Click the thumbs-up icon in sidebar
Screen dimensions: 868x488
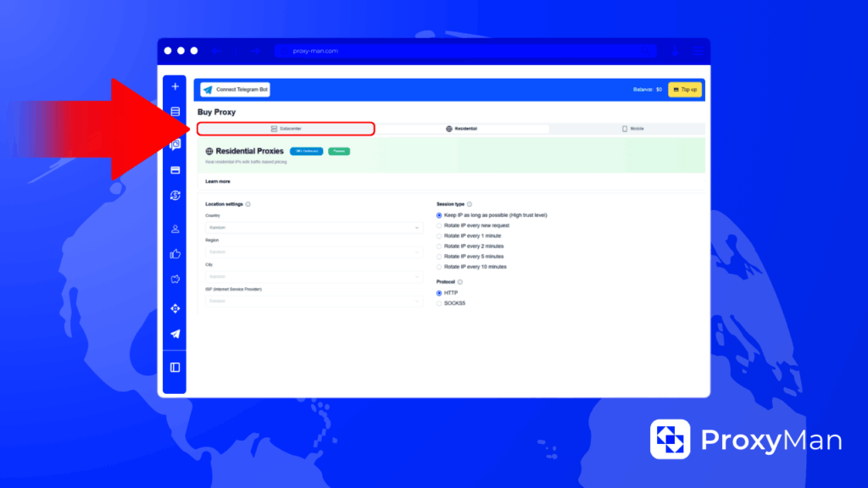(175, 253)
